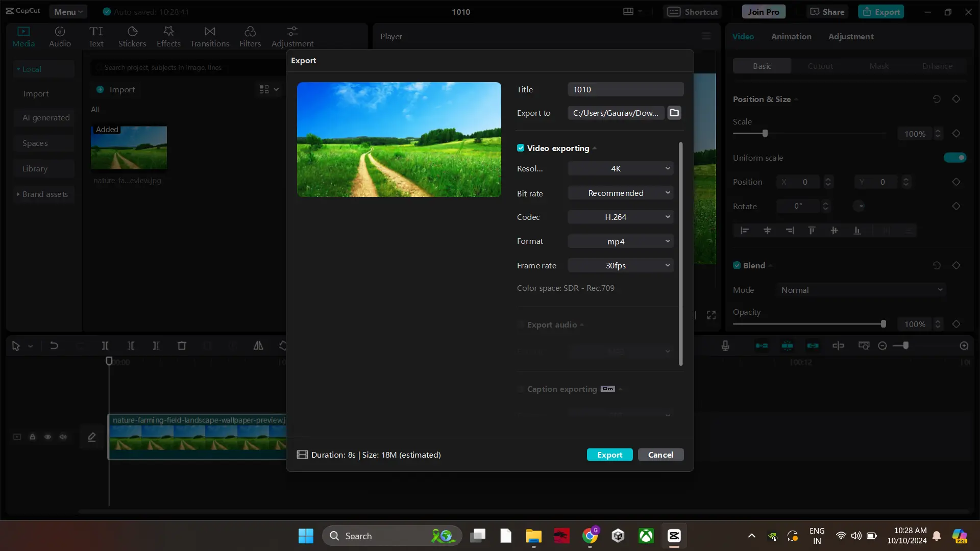
Task: Open the Effects panel
Action: [x=168, y=37]
